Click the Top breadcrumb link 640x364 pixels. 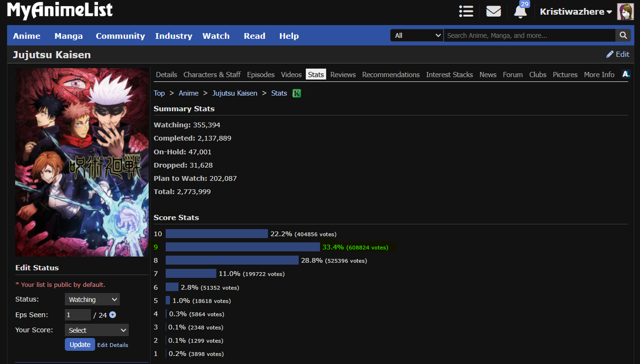point(159,93)
